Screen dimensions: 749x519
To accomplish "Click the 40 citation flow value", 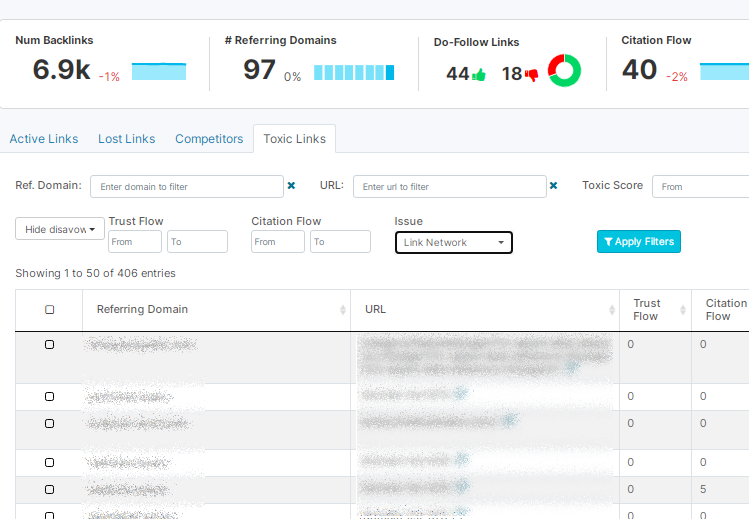I will click(640, 70).
